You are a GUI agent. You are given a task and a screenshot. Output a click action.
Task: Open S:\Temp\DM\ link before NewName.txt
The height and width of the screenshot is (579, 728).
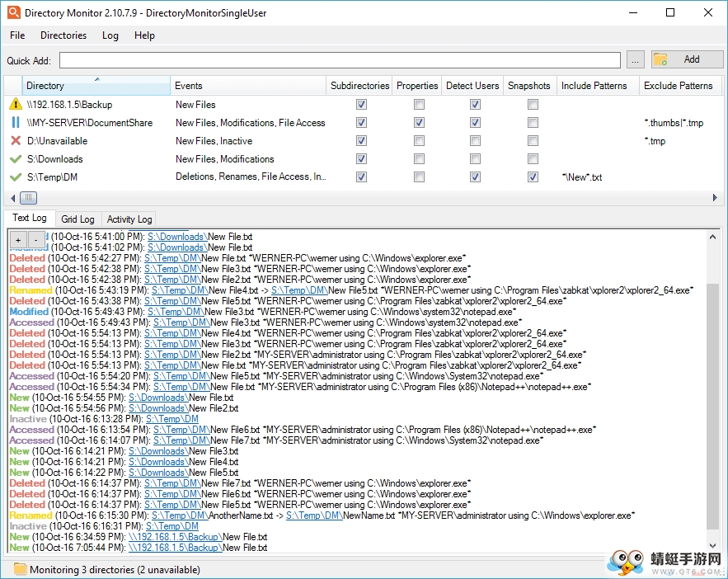tap(314, 515)
